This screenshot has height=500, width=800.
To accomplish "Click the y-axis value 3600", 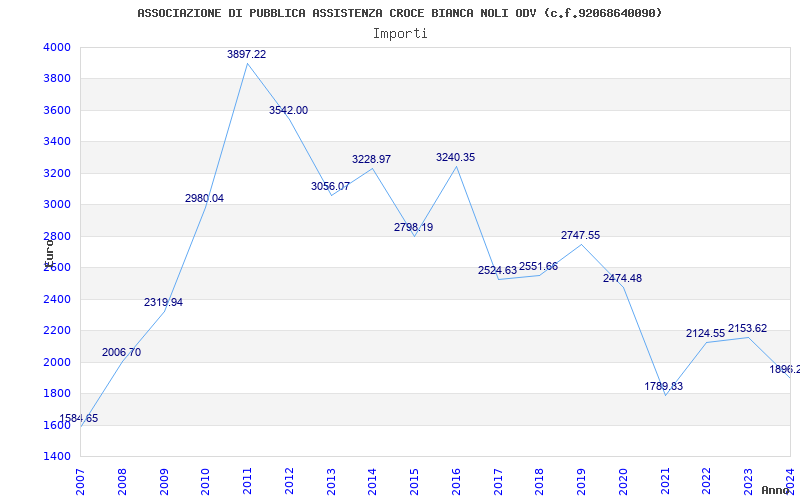I will pyautogui.click(x=55, y=110).
